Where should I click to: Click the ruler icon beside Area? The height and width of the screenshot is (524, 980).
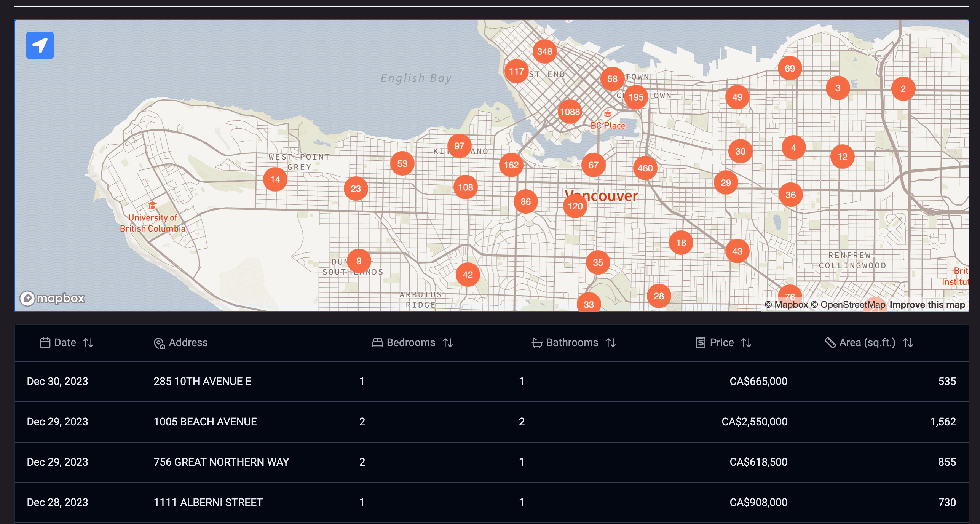point(830,343)
